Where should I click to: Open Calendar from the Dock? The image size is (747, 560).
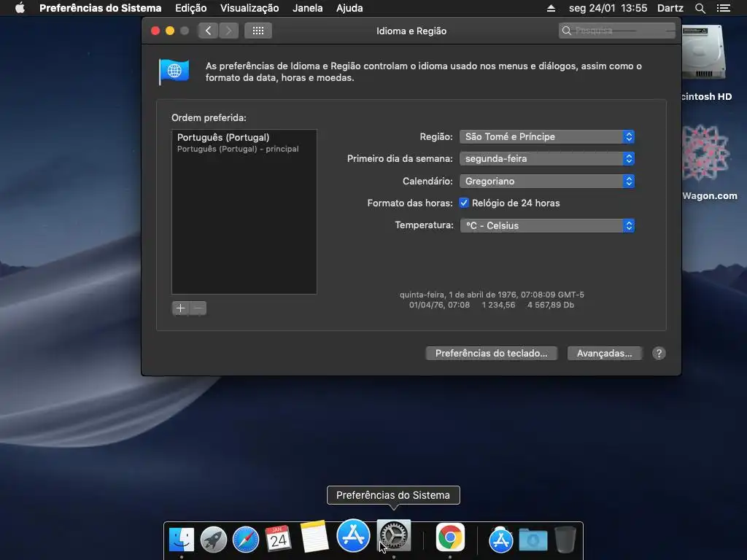(x=278, y=539)
